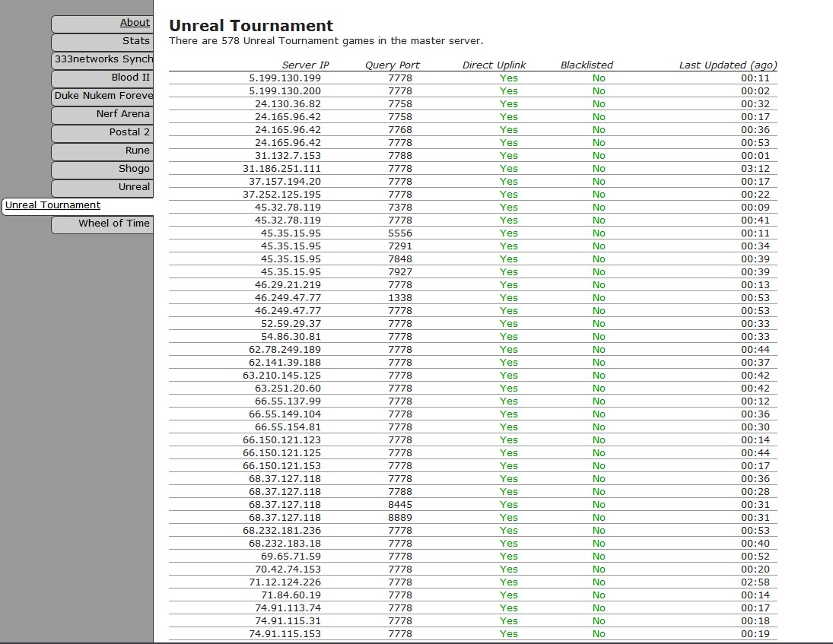Click query port value 7848
This screenshot has height=644, width=833.
click(x=400, y=259)
